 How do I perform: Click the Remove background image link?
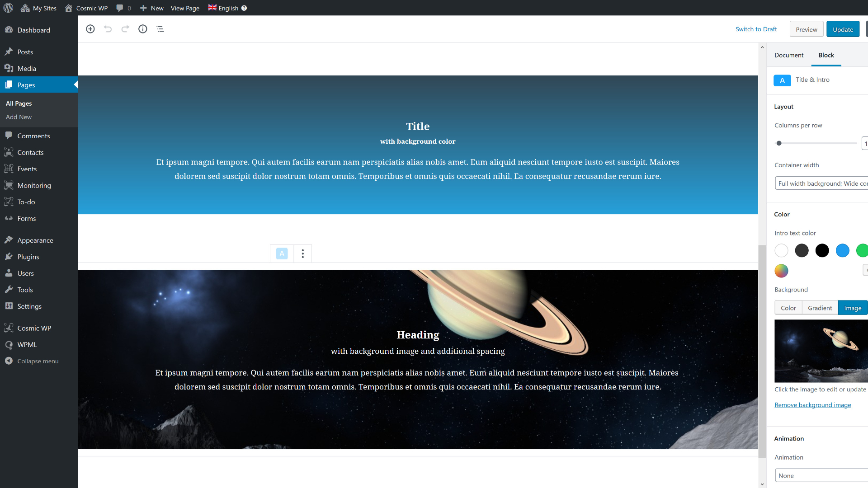(812, 404)
